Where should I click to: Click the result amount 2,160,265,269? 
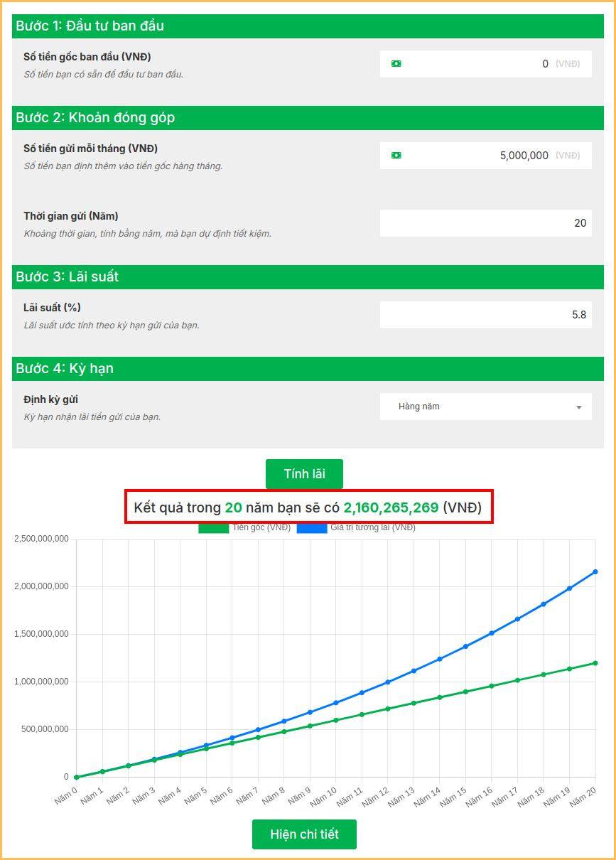tap(391, 508)
